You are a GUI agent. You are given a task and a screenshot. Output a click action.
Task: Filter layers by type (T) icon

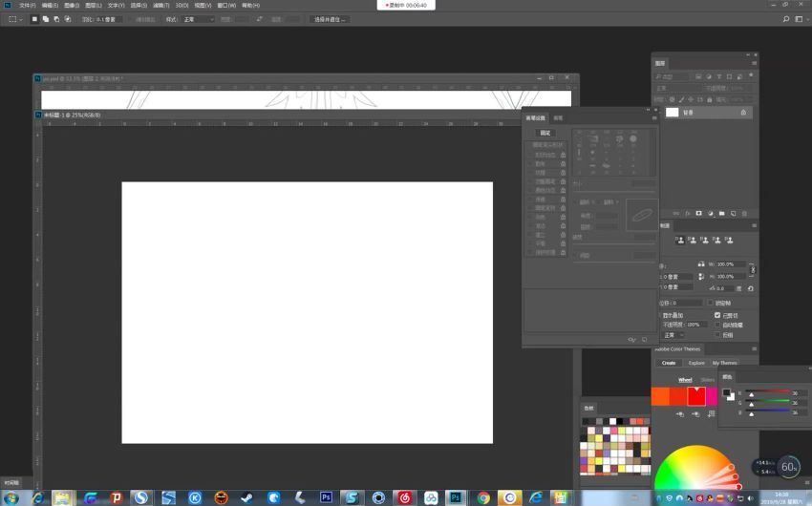pyautogui.click(x=718, y=76)
